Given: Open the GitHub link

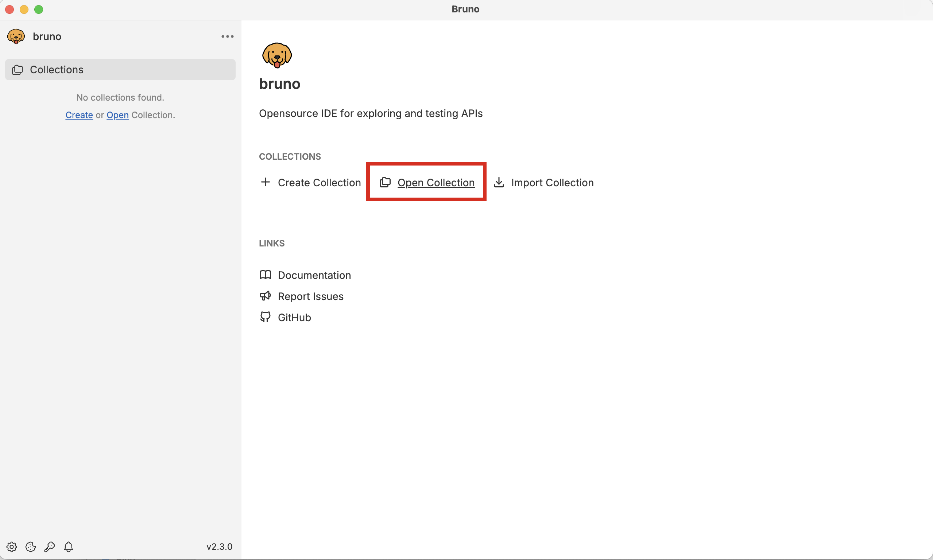Looking at the screenshot, I should 294,317.
